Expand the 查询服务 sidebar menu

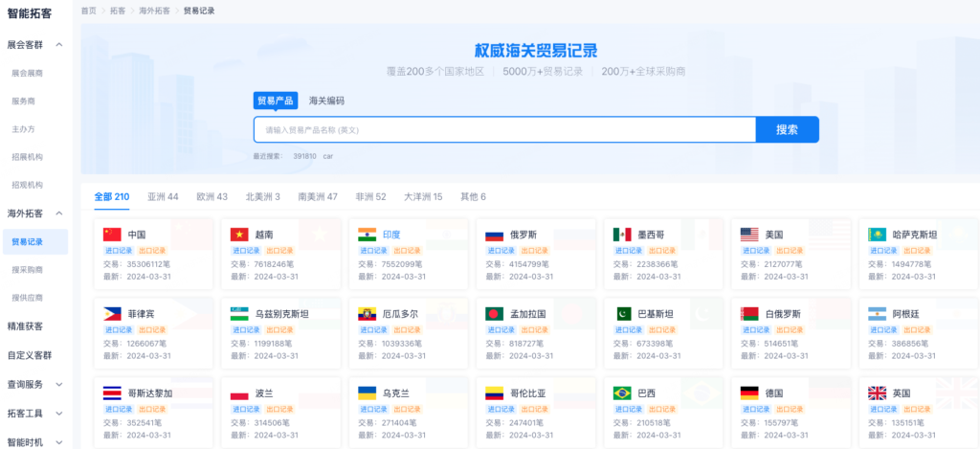tap(59, 385)
